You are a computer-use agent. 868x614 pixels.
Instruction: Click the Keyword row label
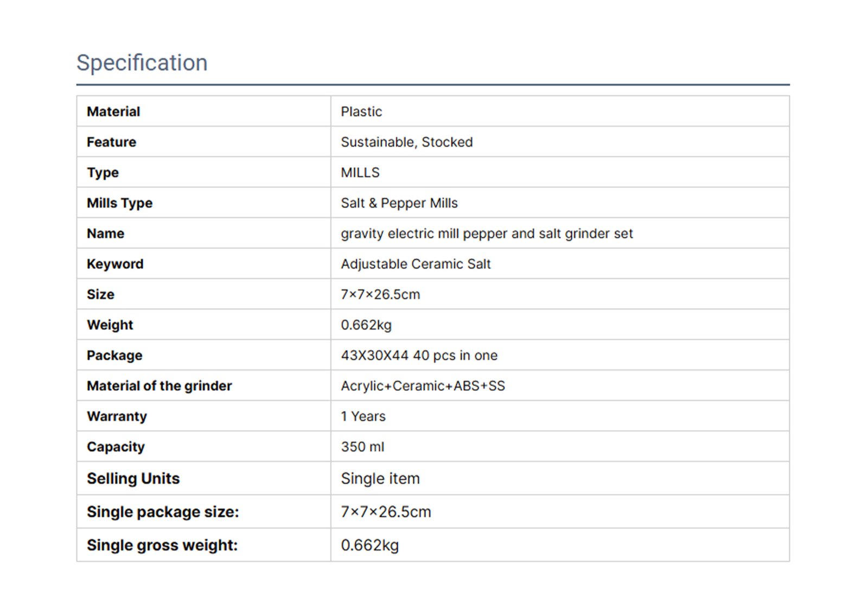point(115,264)
